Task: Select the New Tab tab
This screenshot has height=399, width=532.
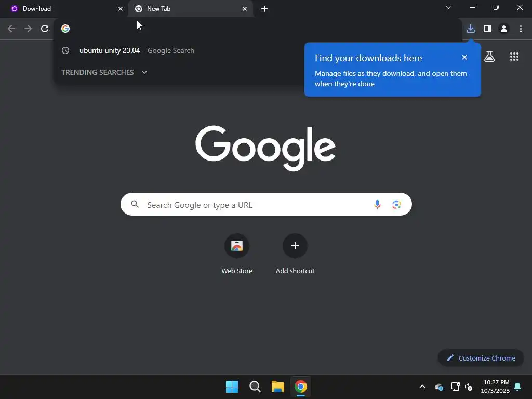Action: pyautogui.click(x=190, y=9)
